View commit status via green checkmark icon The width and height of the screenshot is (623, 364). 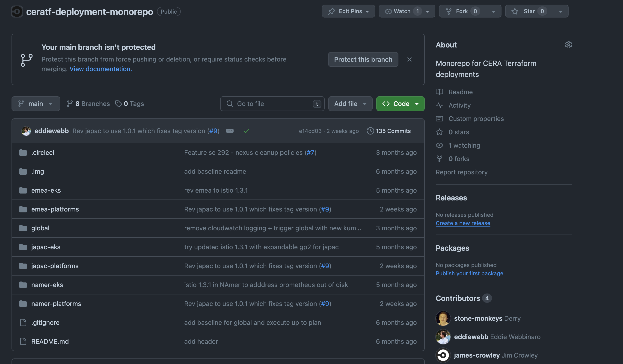pos(246,131)
